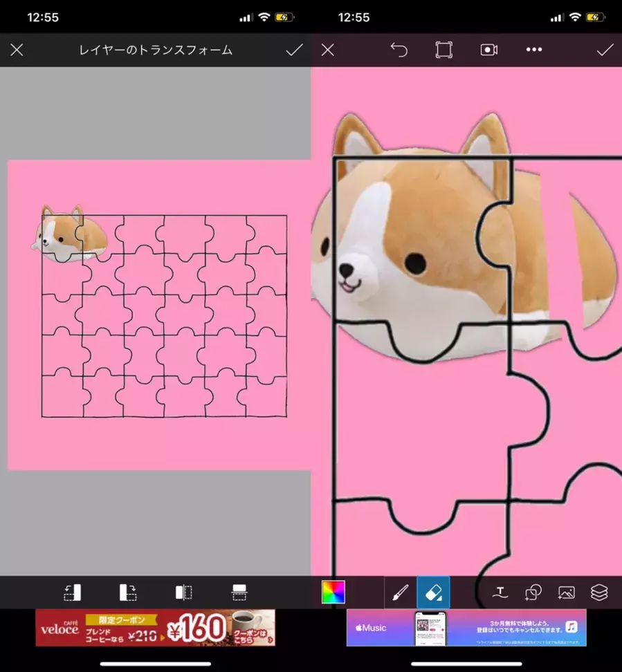This screenshot has width=622, height=672.
Task: Open the more options menu
Action: pos(533,50)
